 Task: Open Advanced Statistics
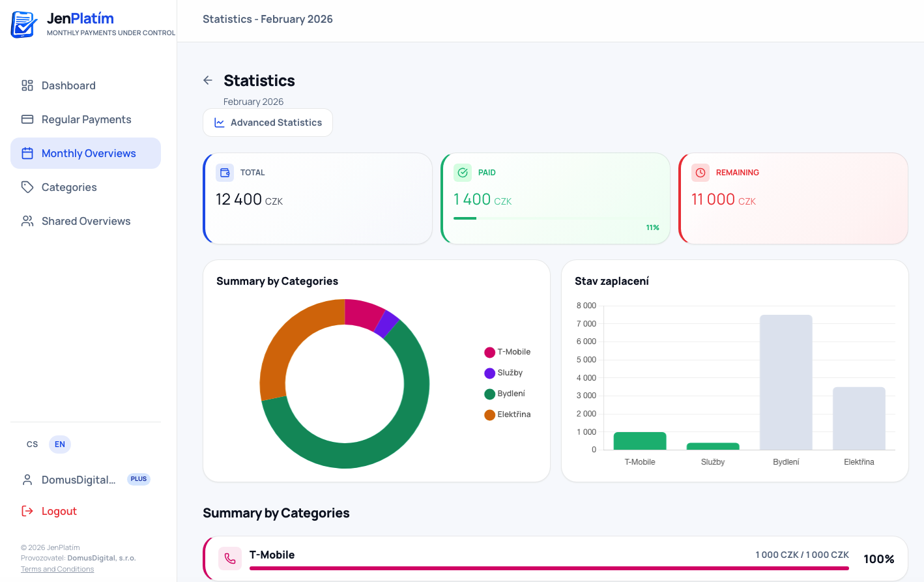[x=268, y=123]
